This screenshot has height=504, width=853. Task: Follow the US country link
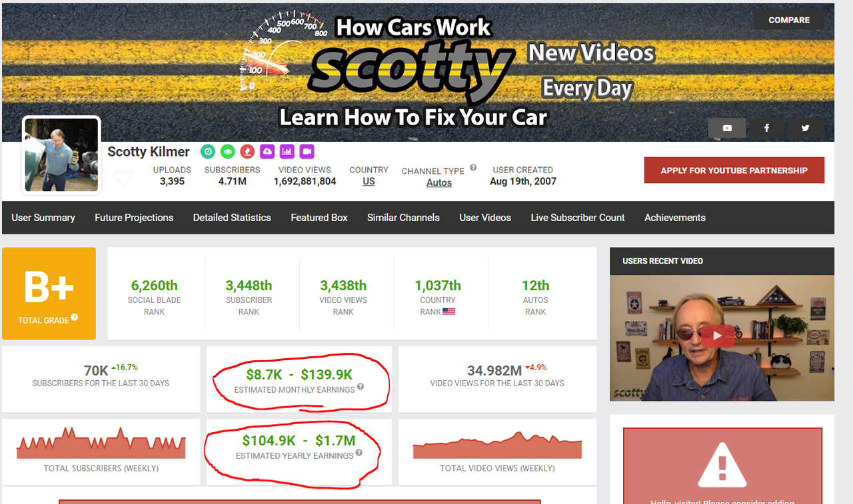(x=369, y=181)
